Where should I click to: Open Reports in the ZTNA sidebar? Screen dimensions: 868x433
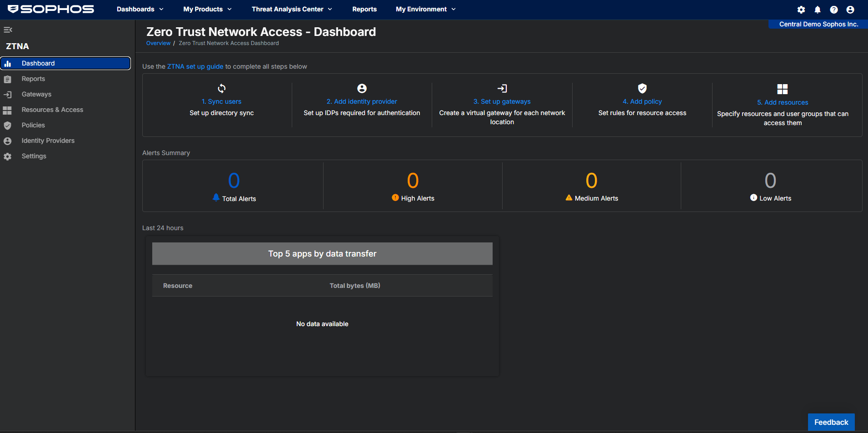pyautogui.click(x=33, y=79)
